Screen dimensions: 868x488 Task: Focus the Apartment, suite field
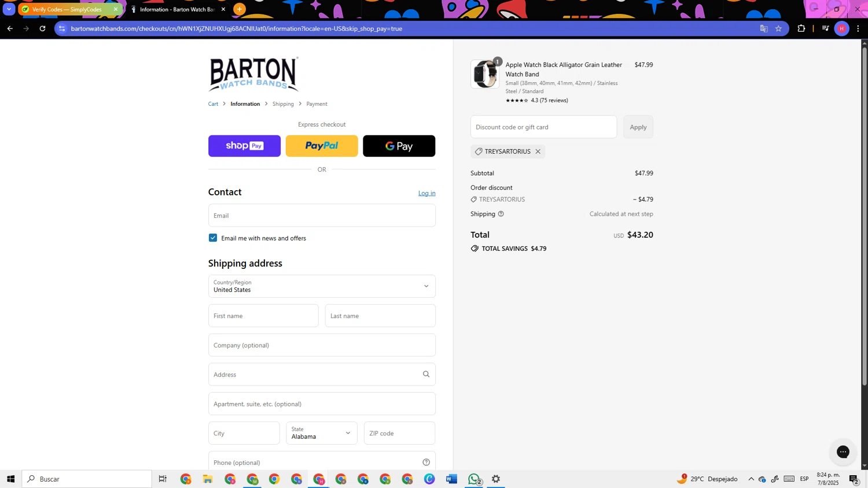[x=322, y=404]
